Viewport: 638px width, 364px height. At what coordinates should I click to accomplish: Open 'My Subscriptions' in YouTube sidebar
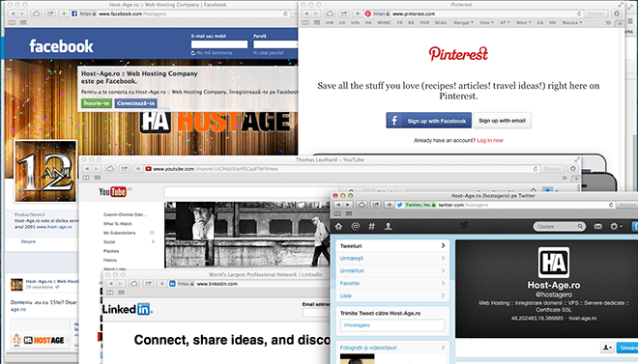(x=119, y=233)
